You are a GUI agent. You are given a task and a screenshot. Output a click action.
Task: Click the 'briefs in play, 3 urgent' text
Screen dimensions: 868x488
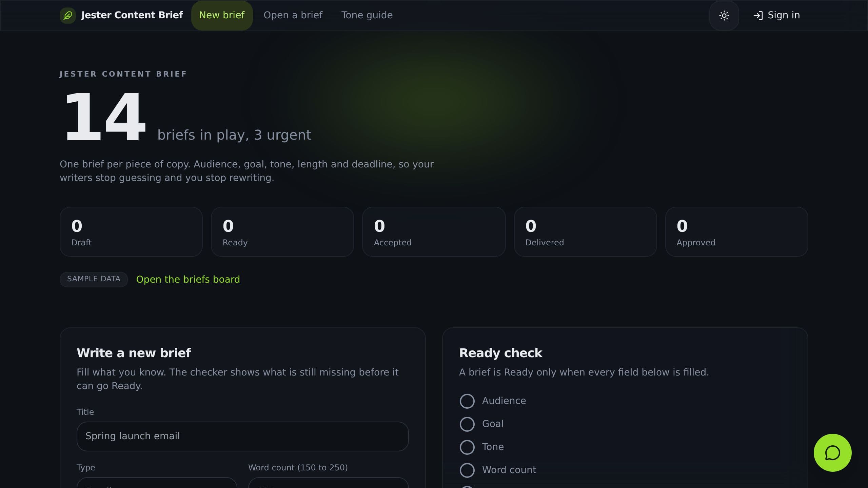pyautogui.click(x=234, y=135)
